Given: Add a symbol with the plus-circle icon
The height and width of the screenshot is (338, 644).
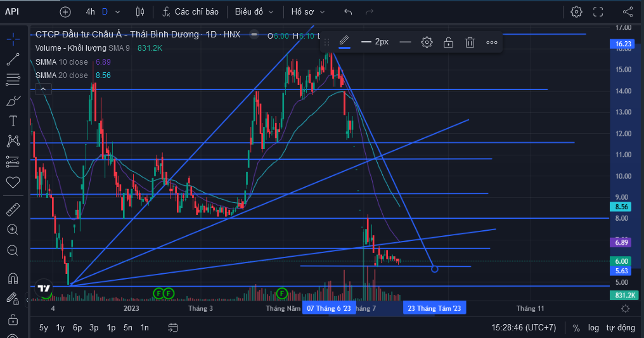Looking at the screenshot, I should tap(65, 12).
